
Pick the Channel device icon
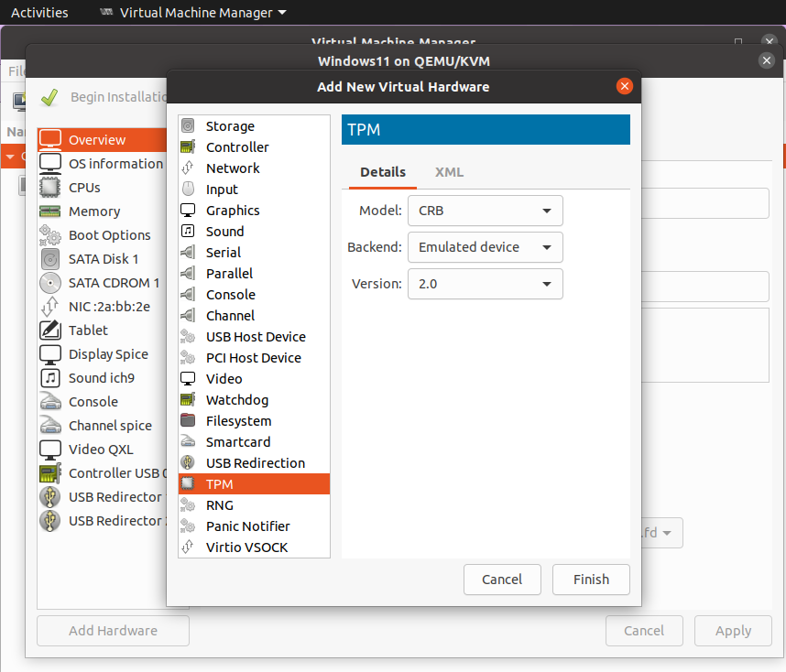188,315
